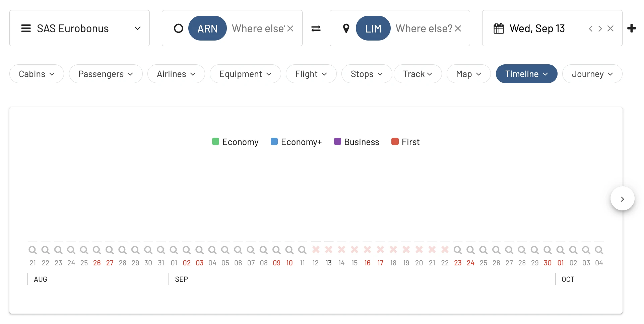The image size is (644, 324).
Task: Remove the LIM airport chip
Action: point(373,28)
